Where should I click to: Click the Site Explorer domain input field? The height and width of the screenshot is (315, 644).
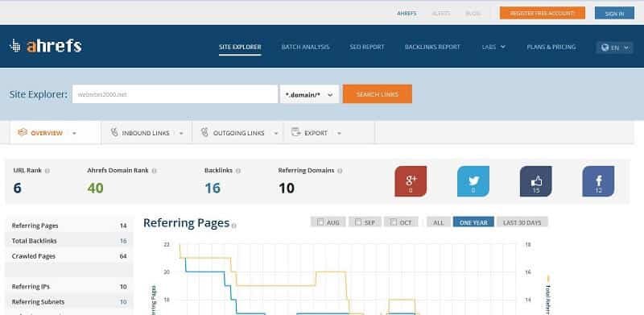pos(175,94)
